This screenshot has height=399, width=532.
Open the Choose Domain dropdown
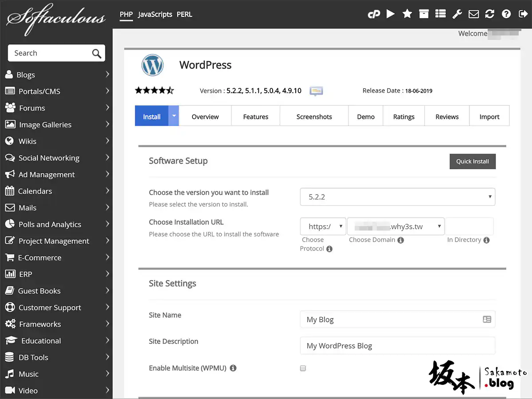pos(395,227)
